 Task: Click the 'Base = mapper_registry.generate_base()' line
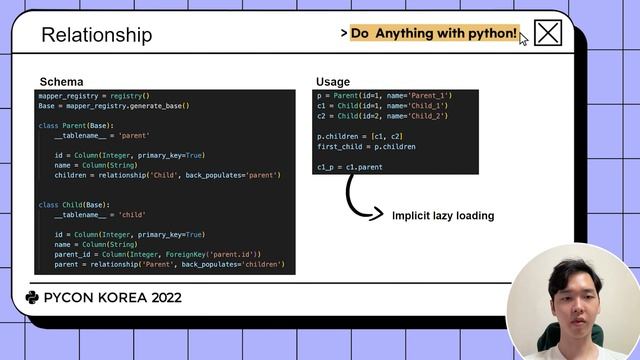(114, 106)
